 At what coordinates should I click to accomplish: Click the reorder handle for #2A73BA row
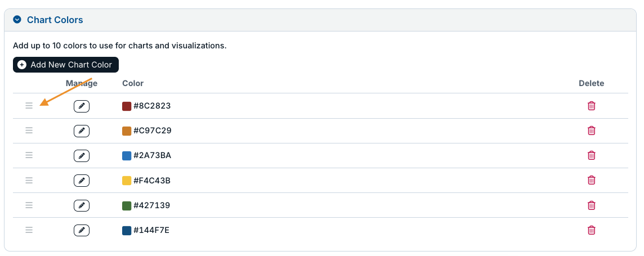click(29, 155)
